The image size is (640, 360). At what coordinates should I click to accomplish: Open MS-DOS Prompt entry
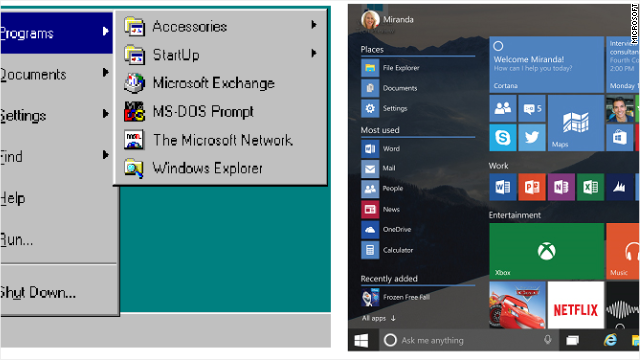point(220,111)
